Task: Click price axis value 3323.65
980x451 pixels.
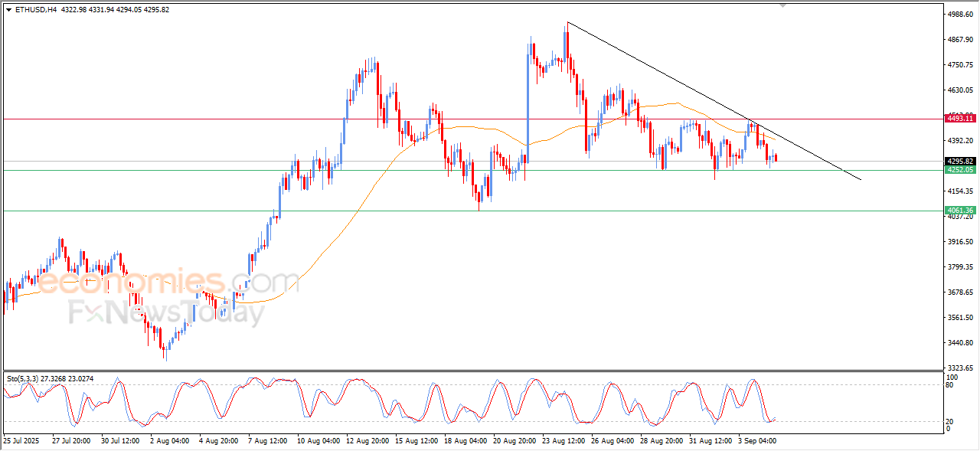Action: coord(959,368)
